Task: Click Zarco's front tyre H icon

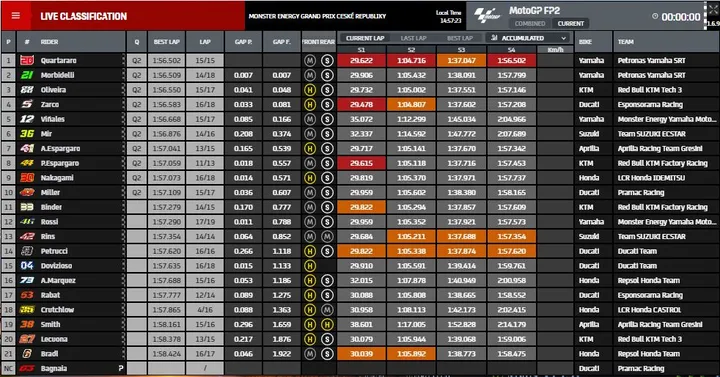Action: 310,105
